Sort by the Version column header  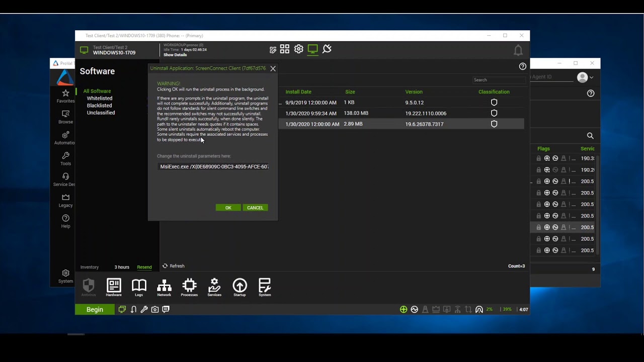coord(414,92)
